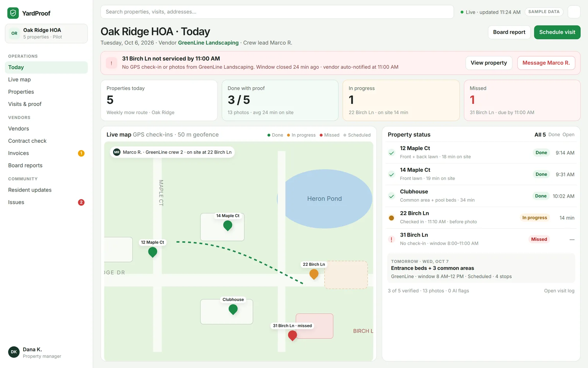Click the Heron Pond label on map
This screenshot has height=368, width=588.
click(x=325, y=199)
